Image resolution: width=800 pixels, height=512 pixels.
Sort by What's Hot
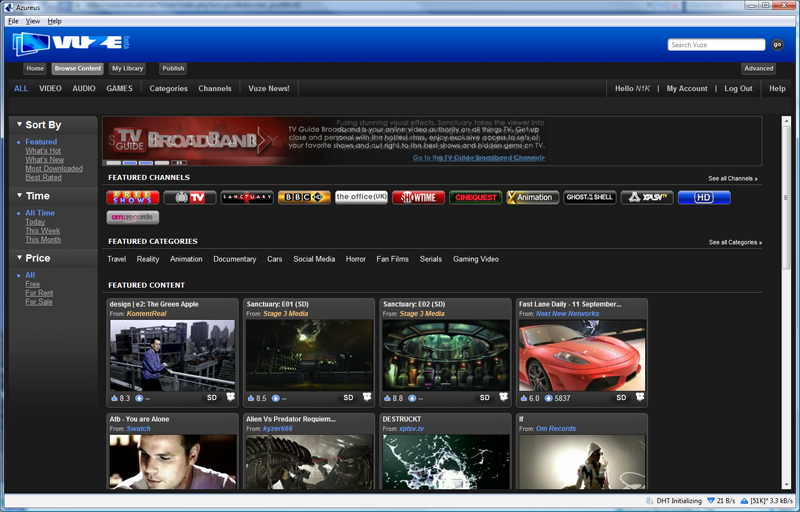(x=43, y=151)
